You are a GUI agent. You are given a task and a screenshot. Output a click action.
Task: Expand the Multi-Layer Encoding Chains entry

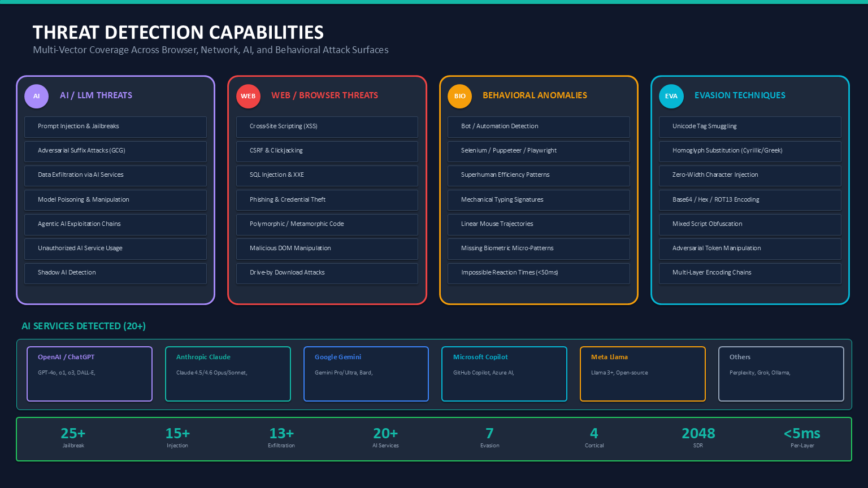[750, 273]
